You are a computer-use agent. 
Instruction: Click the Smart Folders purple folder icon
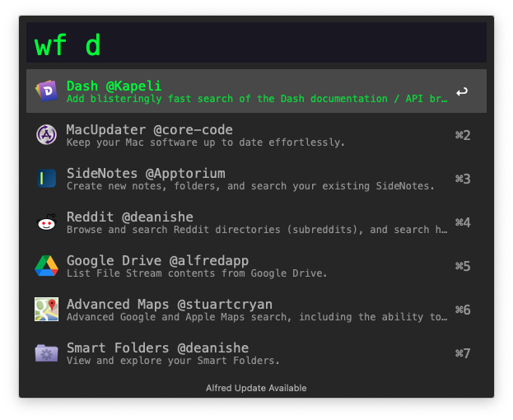click(x=46, y=353)
